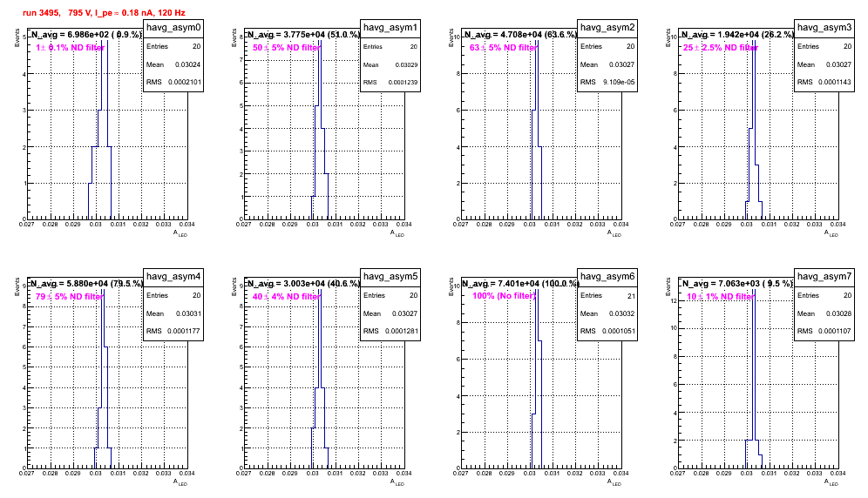Click the N_avg = 3.003e+04 label
Viewport: 868px width, 498px height.
(303, 284)
